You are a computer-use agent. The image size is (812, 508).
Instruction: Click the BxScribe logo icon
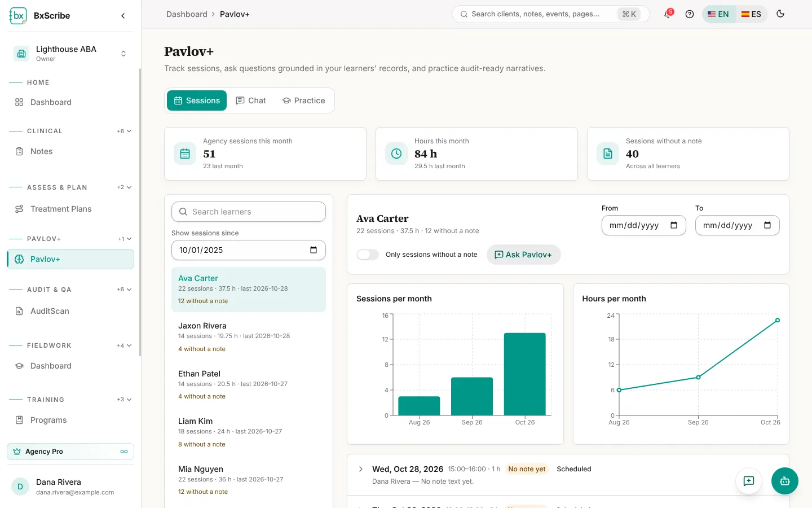[x=18, y=16]
